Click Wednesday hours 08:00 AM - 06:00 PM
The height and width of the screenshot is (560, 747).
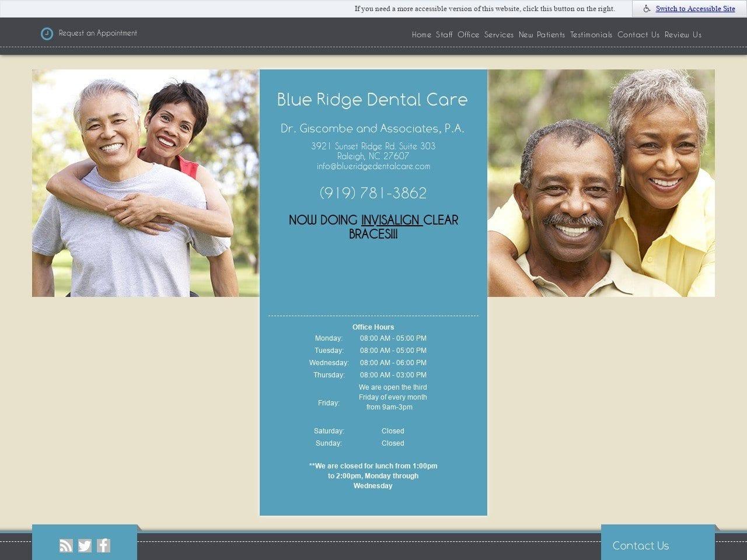pyautogui.click(x=393, y=363)
